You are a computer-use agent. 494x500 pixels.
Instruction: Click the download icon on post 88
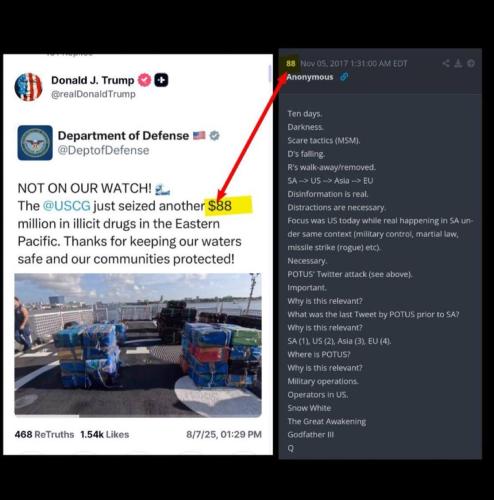tap(458, 63)
